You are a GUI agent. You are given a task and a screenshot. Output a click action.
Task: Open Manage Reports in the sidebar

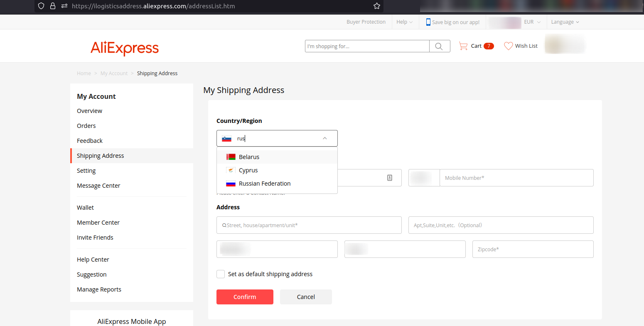pyautogui.click(x=99, y=289)
